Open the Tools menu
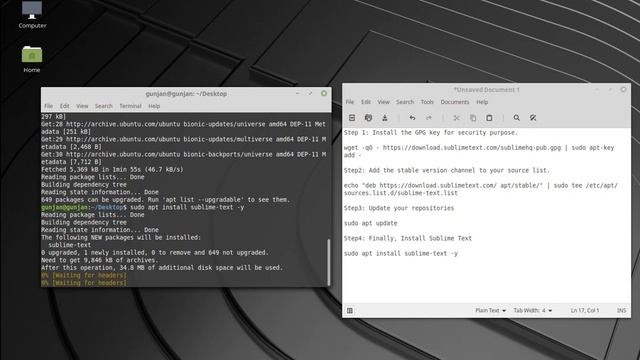This screenshot has height=360, width=640. point(427,102)
